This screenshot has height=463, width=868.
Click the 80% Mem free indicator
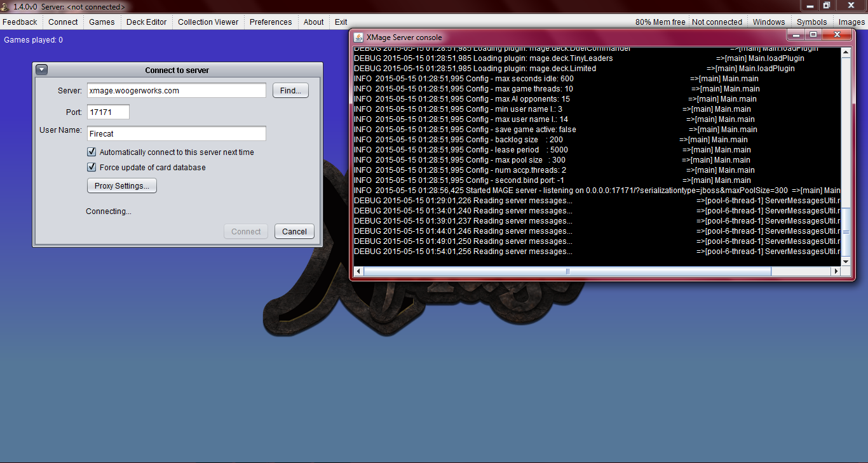660,22
